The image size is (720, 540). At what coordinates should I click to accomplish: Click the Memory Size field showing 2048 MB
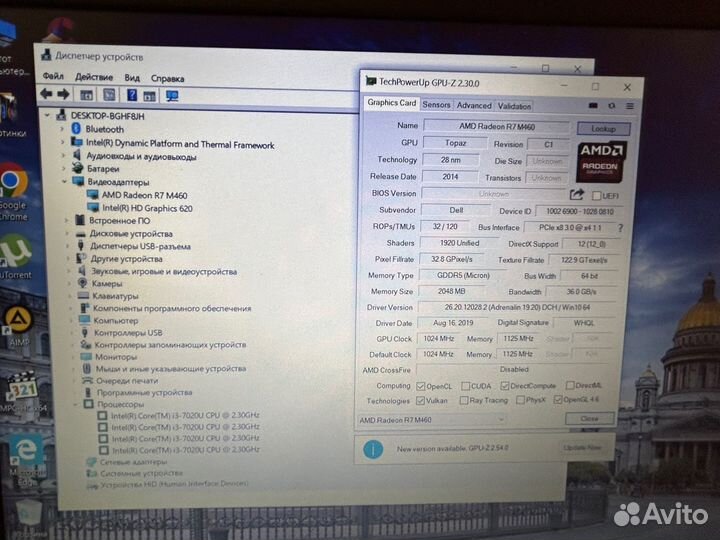(451, 292)
